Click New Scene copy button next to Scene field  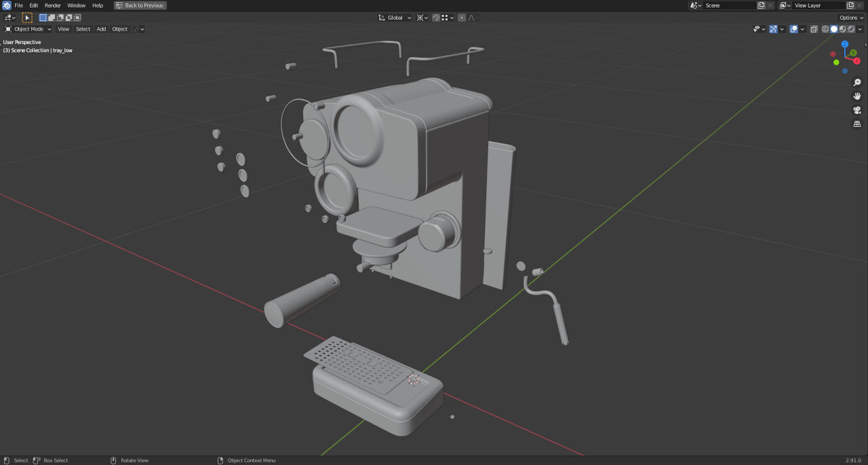click(x=761, y=5)
